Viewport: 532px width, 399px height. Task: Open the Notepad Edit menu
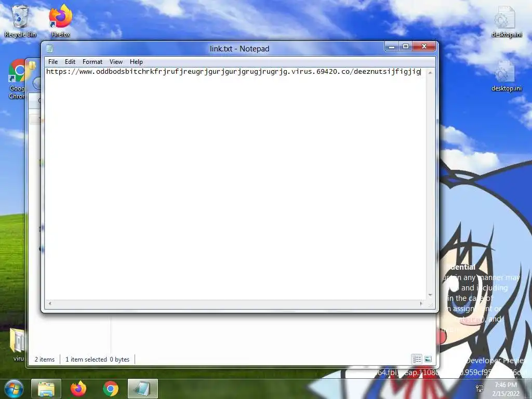click(70, 62)
